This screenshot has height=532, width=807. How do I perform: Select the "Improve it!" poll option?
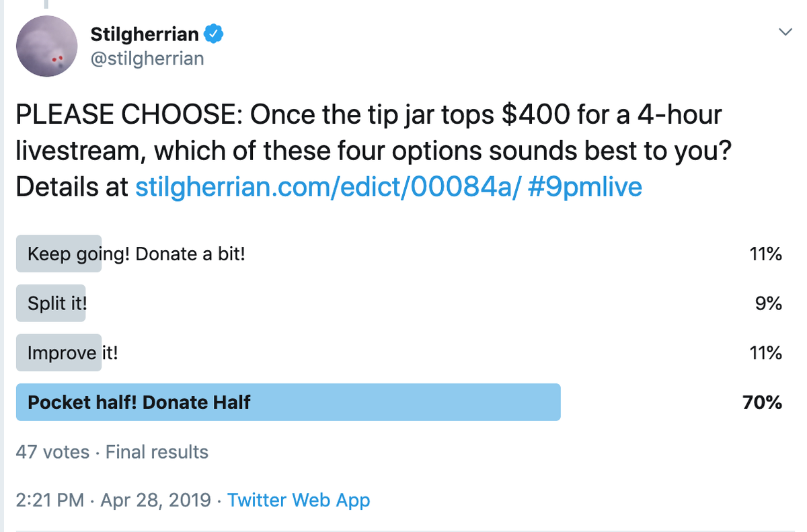pos(73,353)
